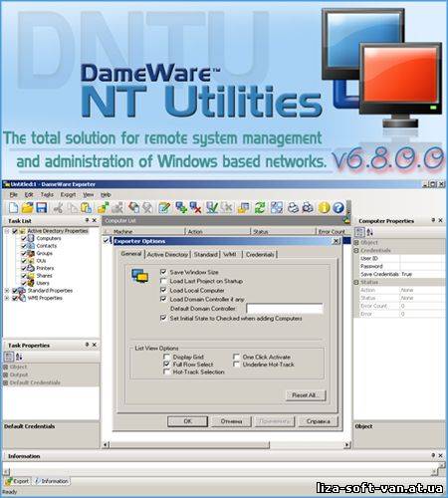Expand the WMI Properties tree node
448x498 pixels.
6,298
